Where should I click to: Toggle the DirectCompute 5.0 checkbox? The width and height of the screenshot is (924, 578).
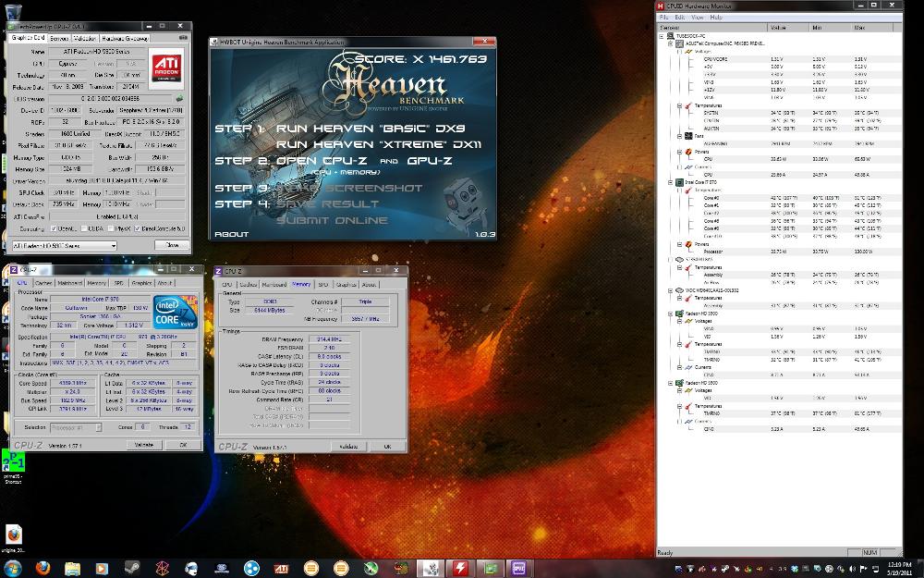138,228
